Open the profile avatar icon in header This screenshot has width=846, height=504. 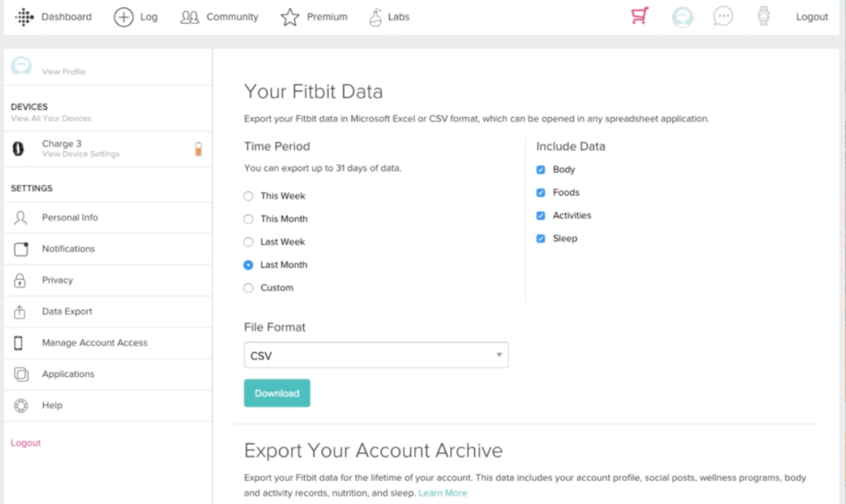pyautogui.click(x=682, y=16)
